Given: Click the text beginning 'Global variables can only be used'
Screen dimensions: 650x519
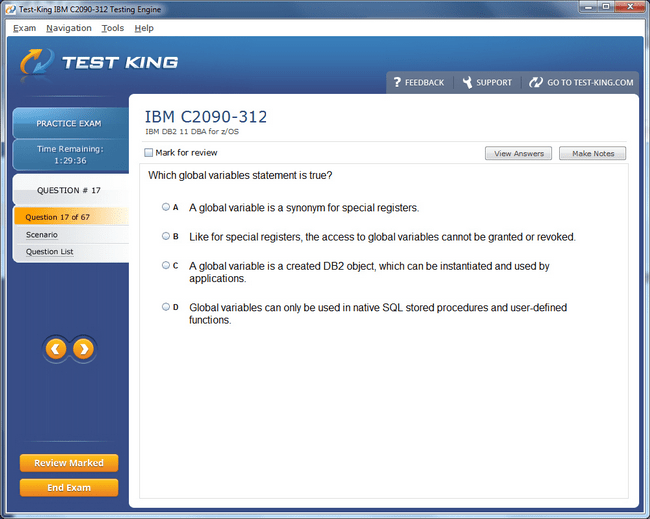Looking at the screenshot, I should tap(378, 313).
